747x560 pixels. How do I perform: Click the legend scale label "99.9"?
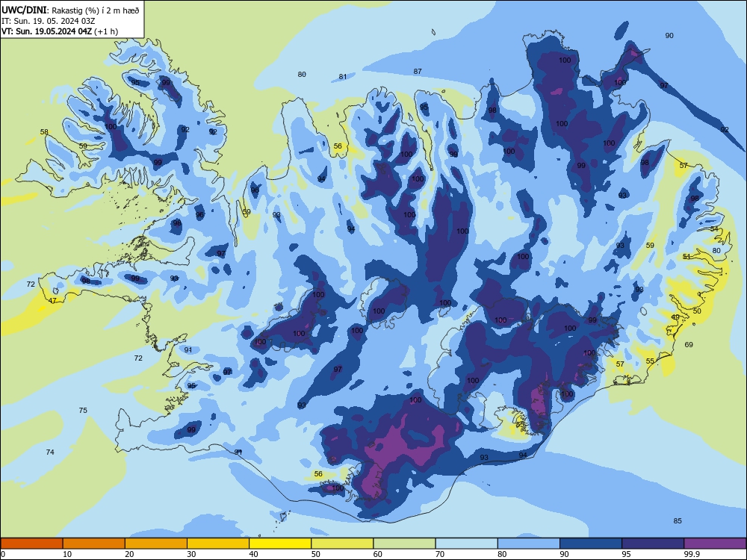[691, 554]
